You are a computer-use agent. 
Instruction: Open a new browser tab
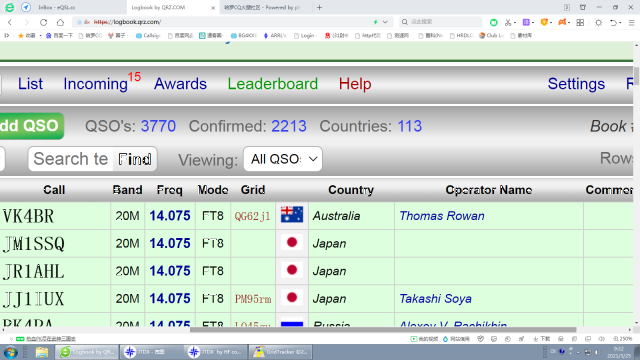click(319, 7)
